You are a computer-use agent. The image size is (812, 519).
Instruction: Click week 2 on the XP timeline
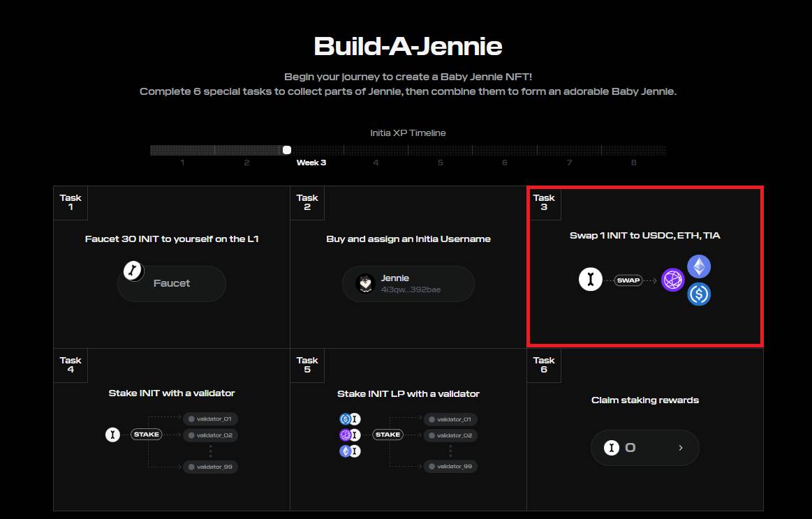[x=246, y=163]
